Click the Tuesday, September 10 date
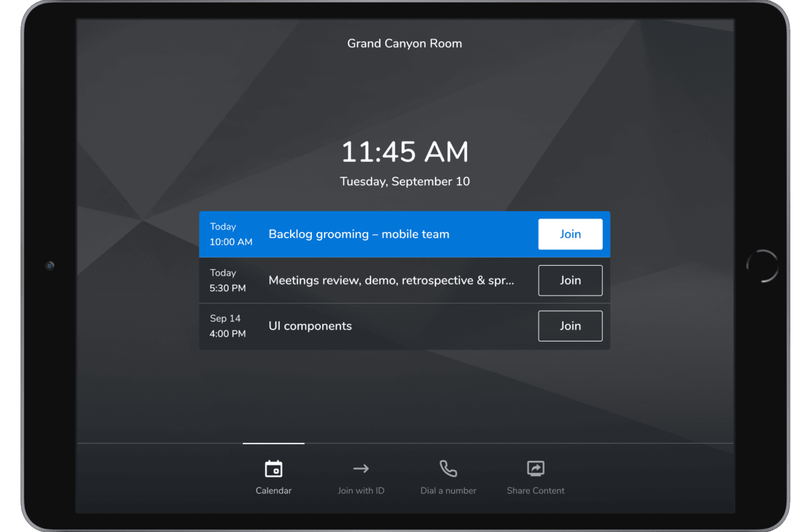811x532 pixels. click(x=404, y=181)
